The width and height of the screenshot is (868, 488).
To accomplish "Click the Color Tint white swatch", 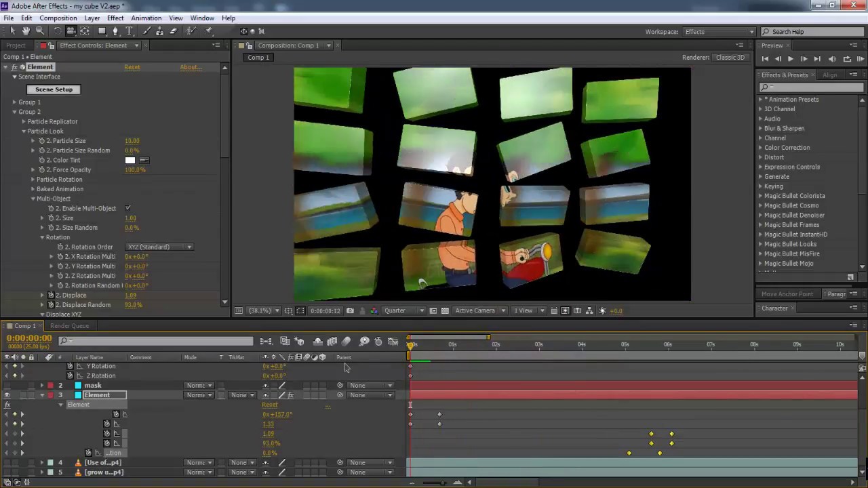I will [x=130, y=160].
